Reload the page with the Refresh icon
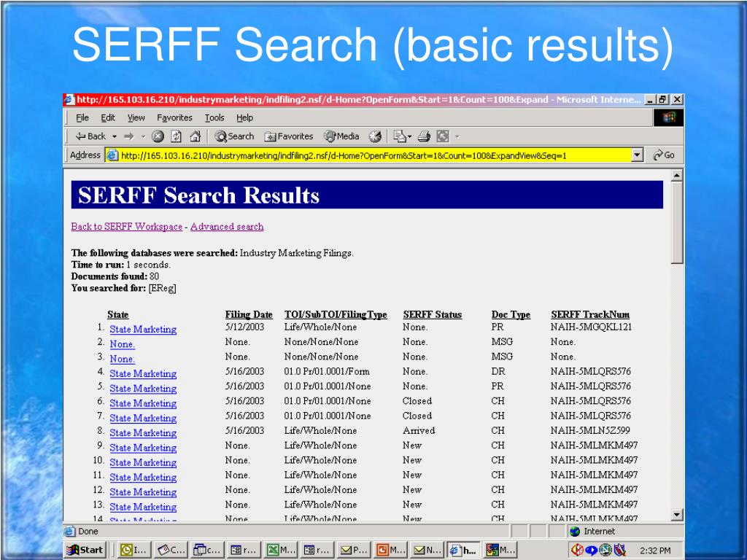The image size is (747, 560). pos(177,136)
